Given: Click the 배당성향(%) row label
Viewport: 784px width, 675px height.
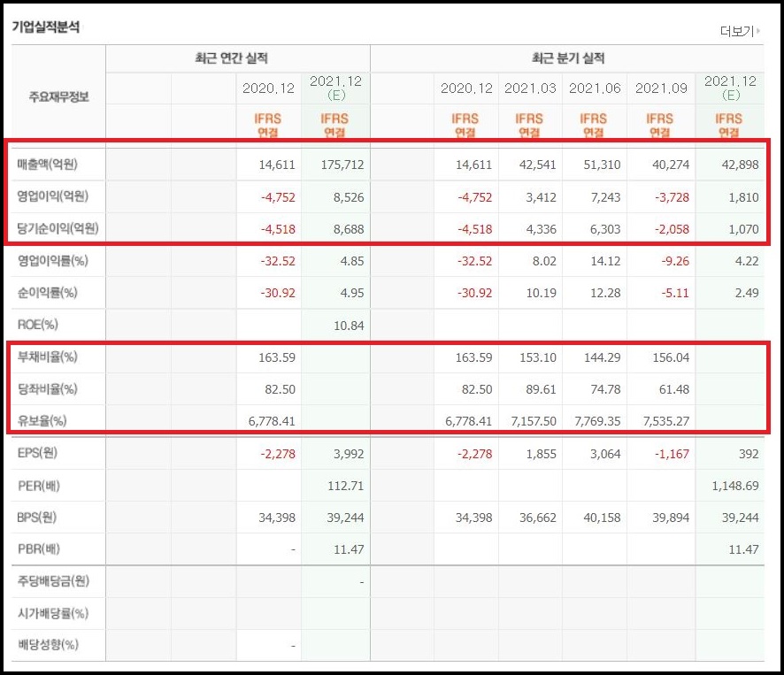Looking at the screenshot, I should point(48,645).
